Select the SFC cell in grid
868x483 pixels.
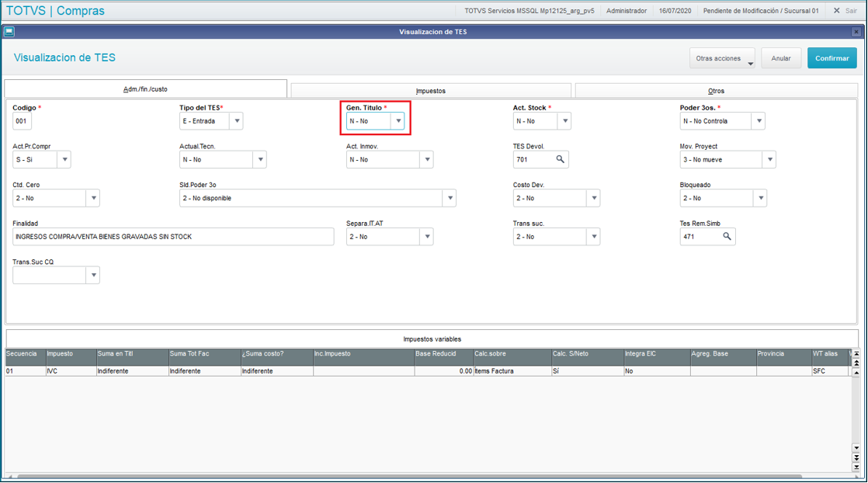click(830, 371)
